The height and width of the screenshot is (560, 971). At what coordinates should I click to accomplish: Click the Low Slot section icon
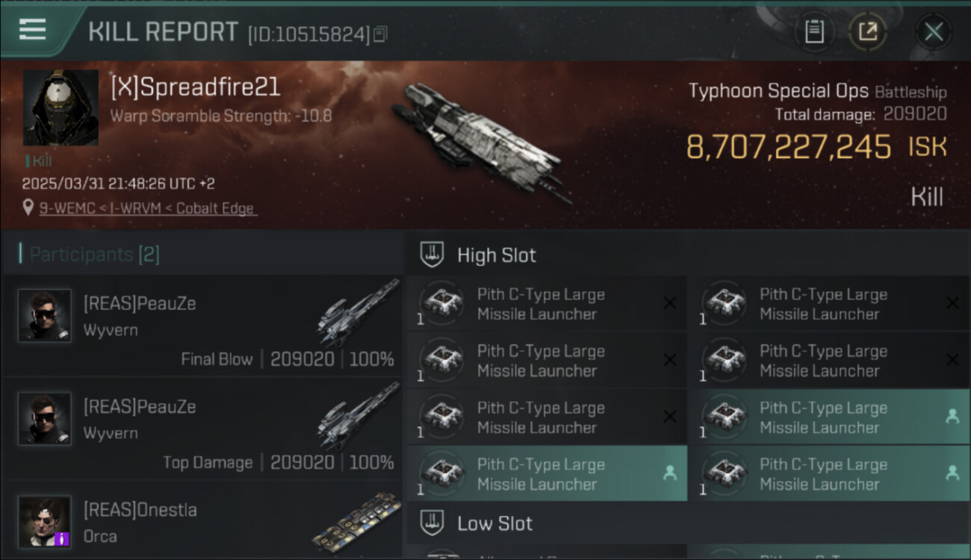432,523
